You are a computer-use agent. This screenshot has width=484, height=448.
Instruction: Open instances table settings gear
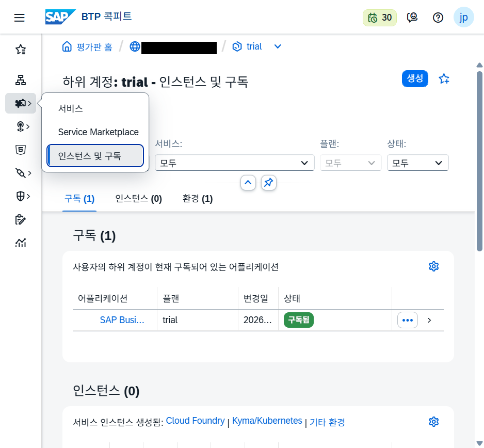[433, 422]
